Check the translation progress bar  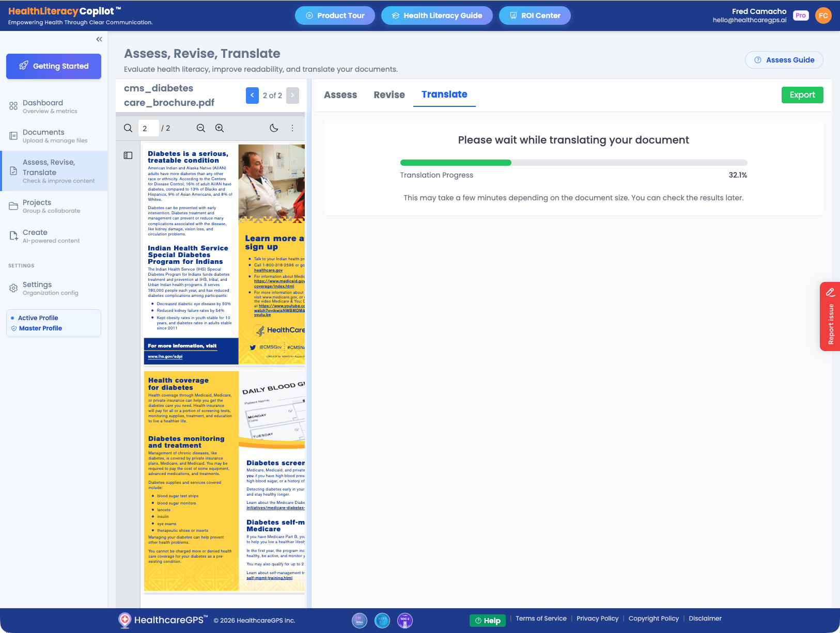pyautogui.click(x=572, y=162)
